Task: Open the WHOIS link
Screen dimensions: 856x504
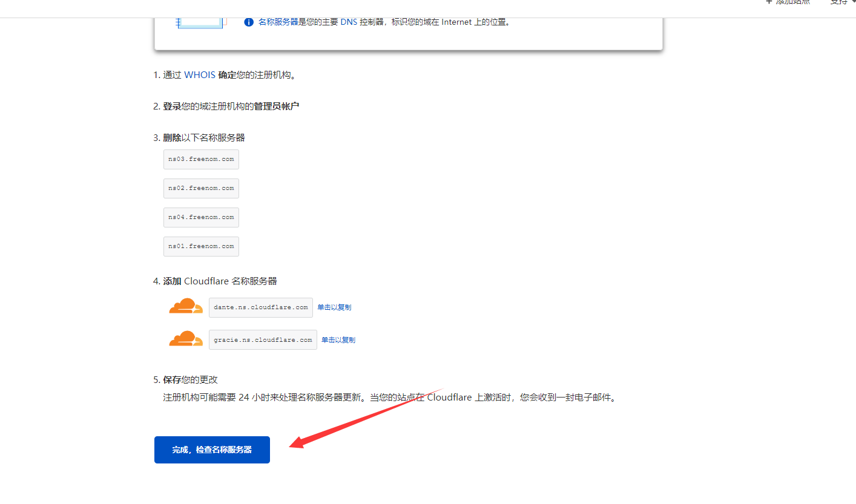Action: pyautogui.click(x=200, y=75)
